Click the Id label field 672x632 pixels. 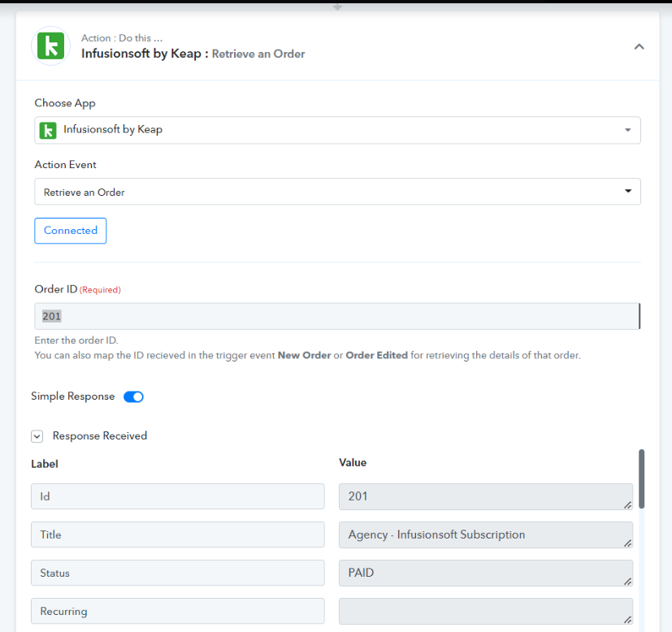[x=177, y=496]
